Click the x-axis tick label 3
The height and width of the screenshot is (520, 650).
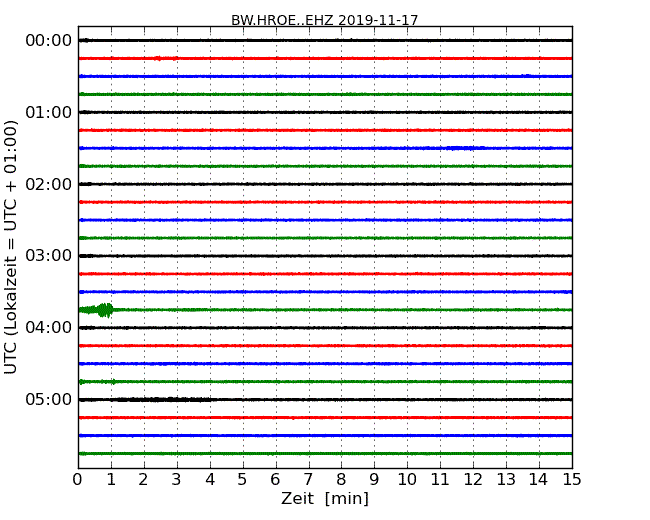pyautogui.click(x=176, y=480)
